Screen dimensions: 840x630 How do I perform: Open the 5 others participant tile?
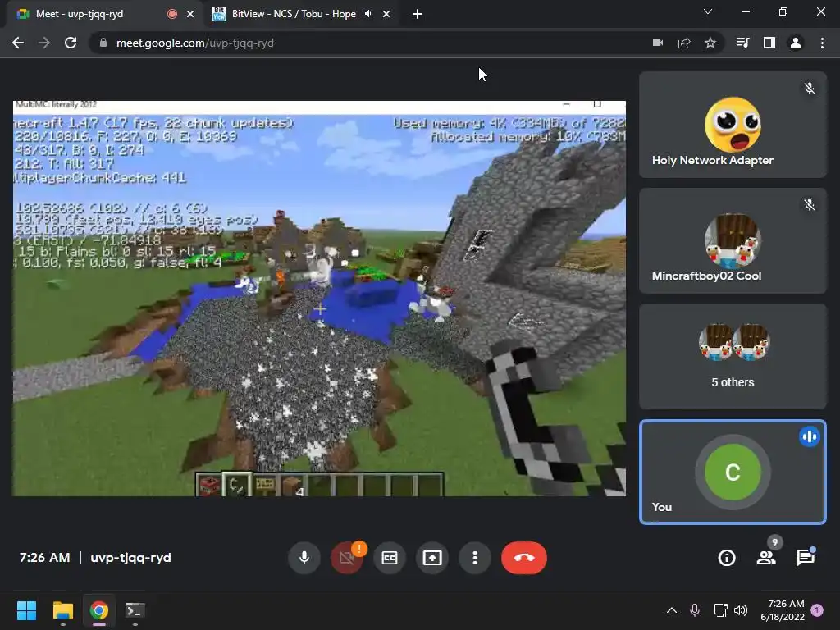tap(733, 356)
